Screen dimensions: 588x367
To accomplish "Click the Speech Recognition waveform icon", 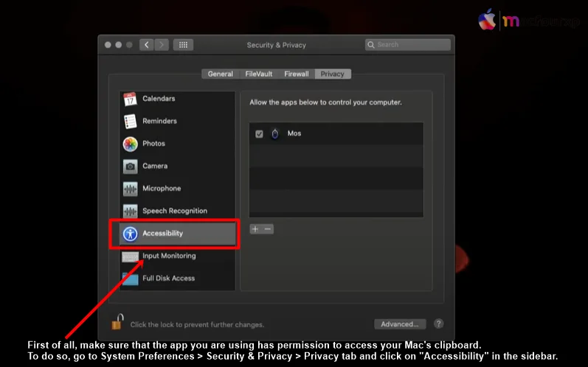I will coord(130,212).
